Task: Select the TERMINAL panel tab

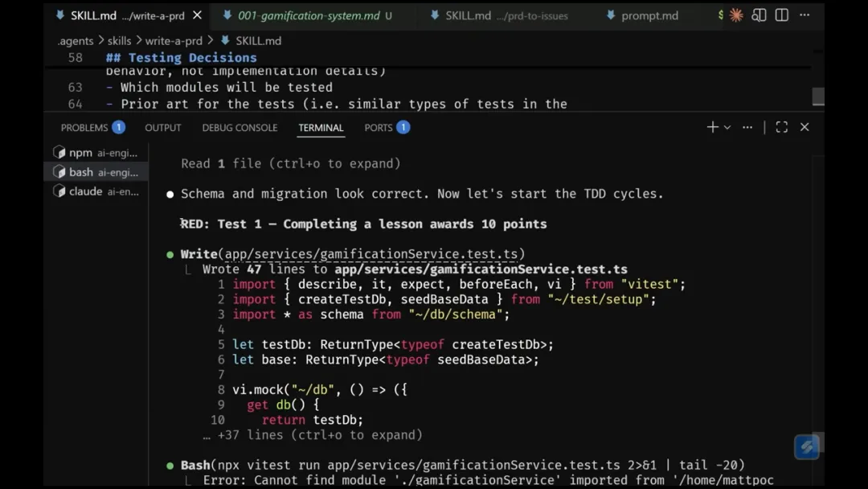Action: tap(321, 127)
